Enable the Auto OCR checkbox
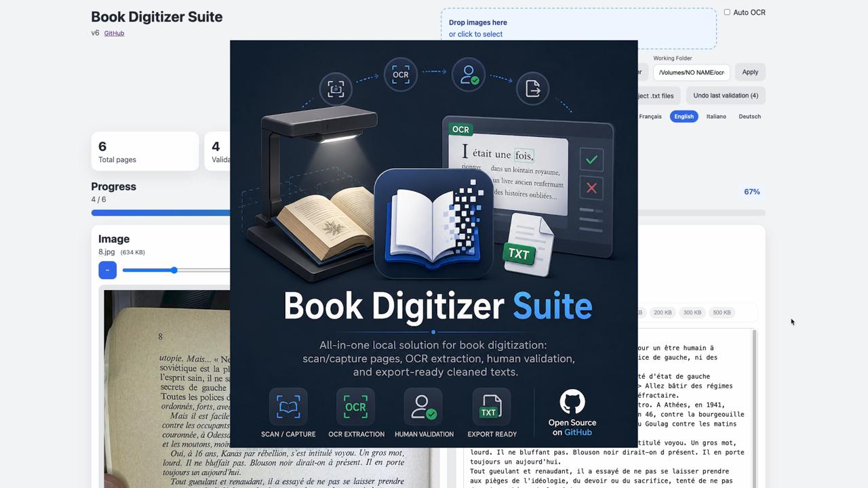868x488 pixels. [727, 12]
